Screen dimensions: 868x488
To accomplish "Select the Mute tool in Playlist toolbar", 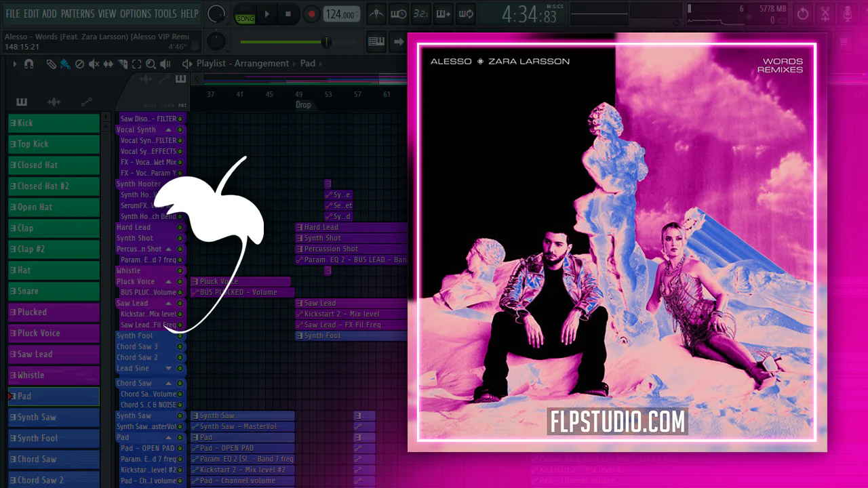I will 94,64.
